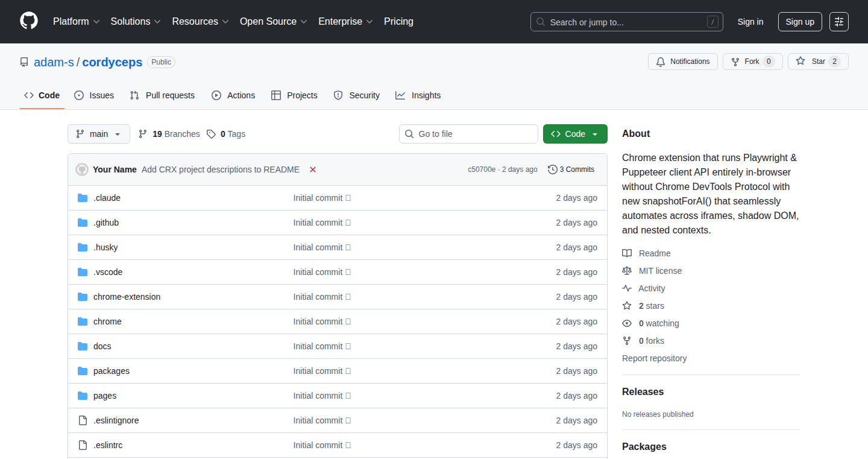Viewport: 868px width, 459px height.
Task: Open the Pull requests tab
Action: tap(163, 95)
